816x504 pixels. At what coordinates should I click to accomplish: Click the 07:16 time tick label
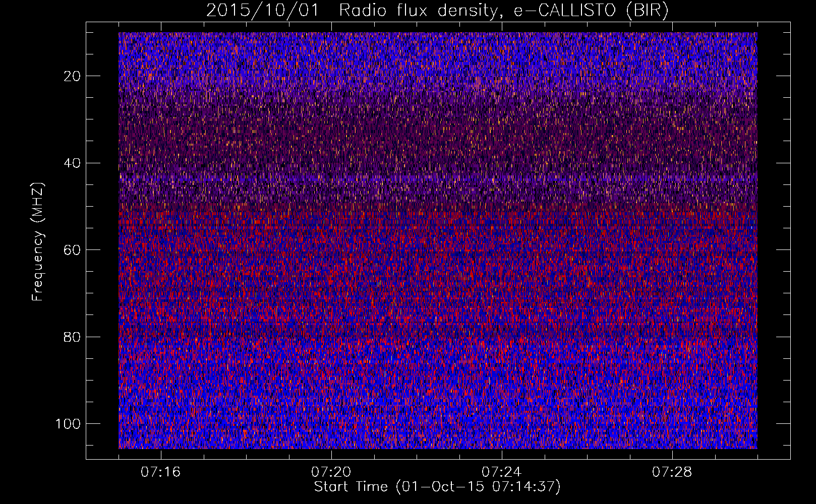pyautogui.click(x=160, y=472)
